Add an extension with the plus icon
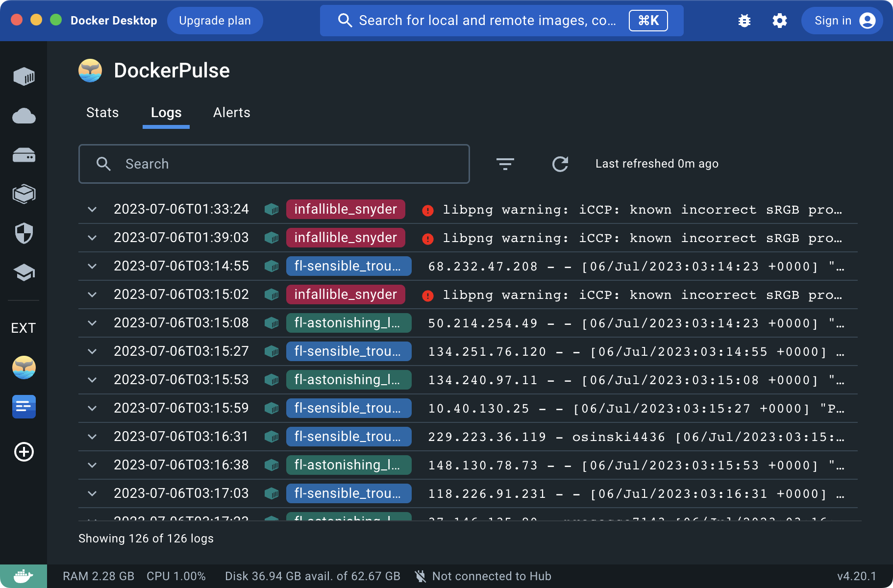 pos(24,452)
